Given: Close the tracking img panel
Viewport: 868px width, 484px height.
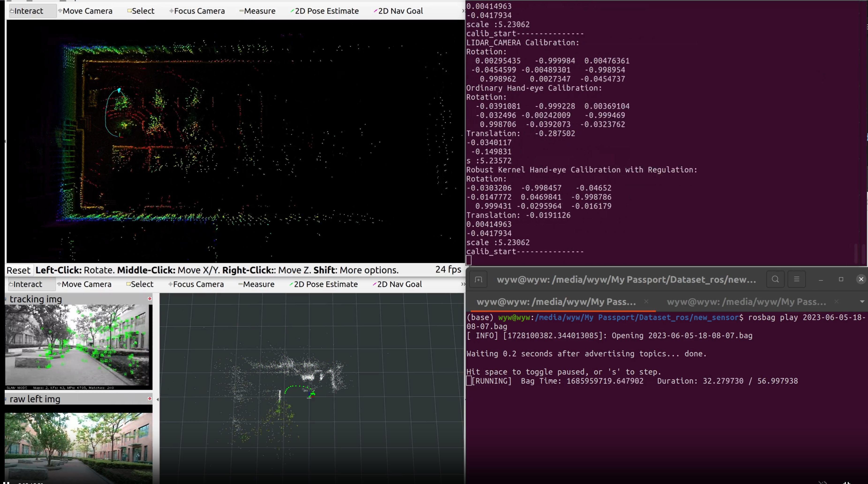Looking at the screenshot, I should pyautogui.click(x=150, y=299).
